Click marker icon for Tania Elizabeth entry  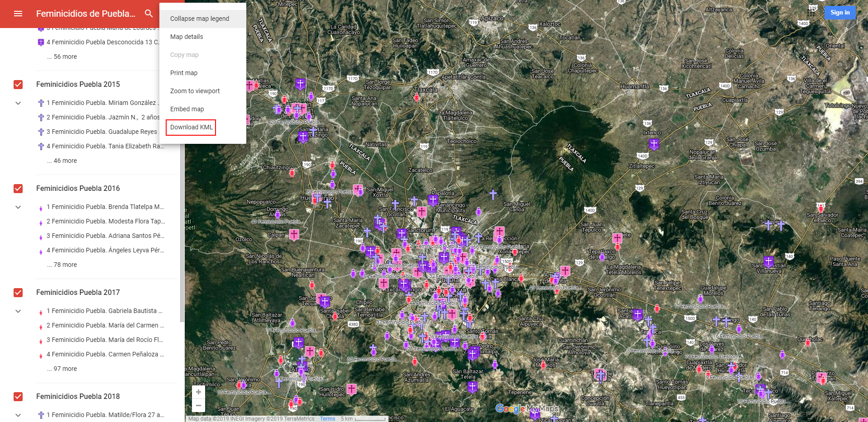coord(41,147)
